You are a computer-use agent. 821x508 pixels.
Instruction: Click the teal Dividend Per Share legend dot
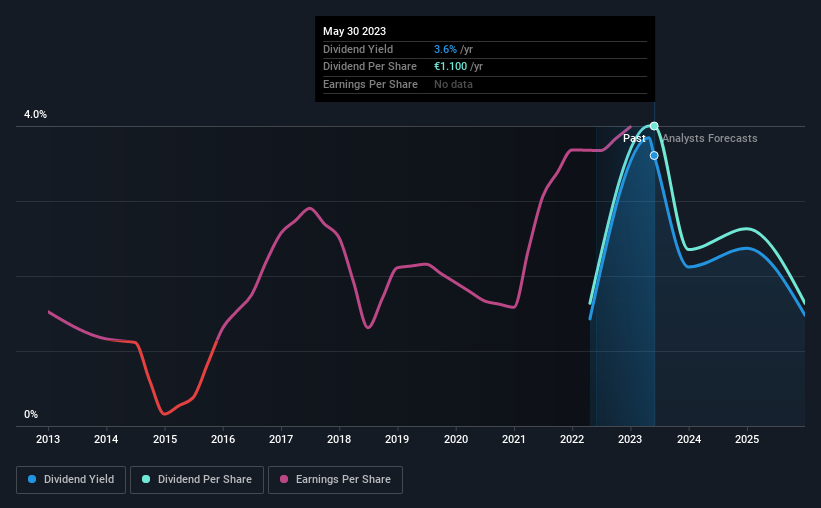(146, 479)
